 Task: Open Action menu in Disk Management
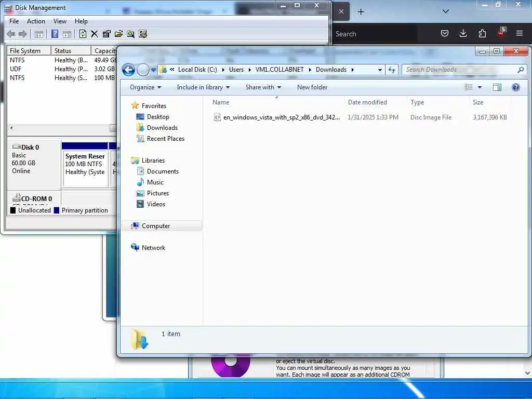pyautogui.click(x=36, y=21)
